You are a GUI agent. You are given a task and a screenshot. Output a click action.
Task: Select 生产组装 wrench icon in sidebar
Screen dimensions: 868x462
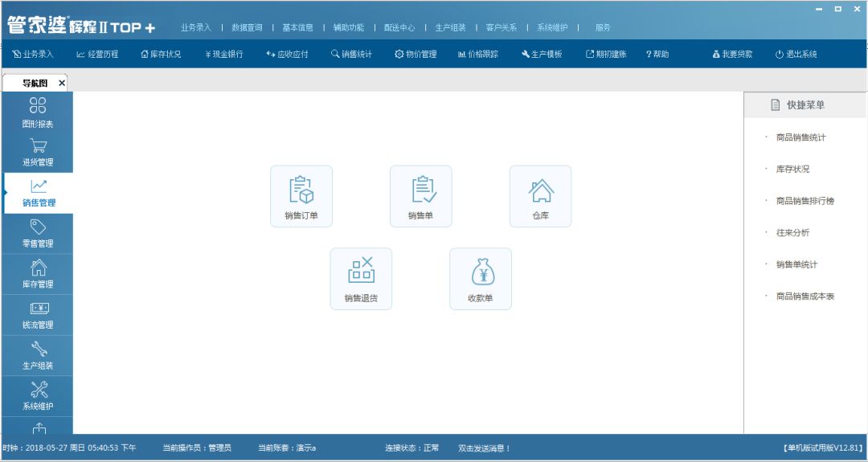[38, 355]
